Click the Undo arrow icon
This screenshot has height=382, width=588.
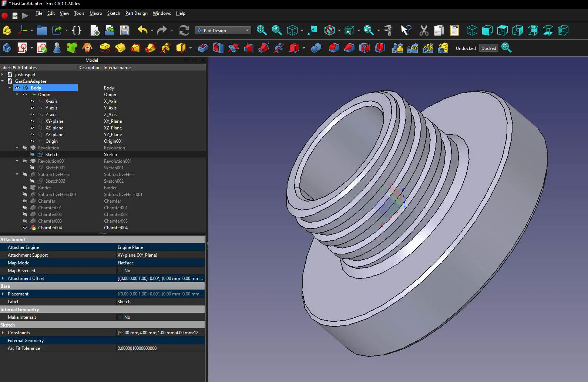(142, 30)
